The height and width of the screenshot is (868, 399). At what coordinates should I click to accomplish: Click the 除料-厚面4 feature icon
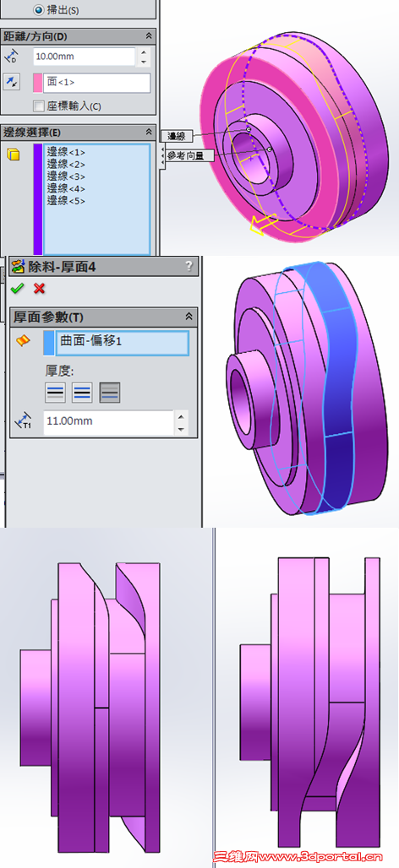tap(19, 266)
